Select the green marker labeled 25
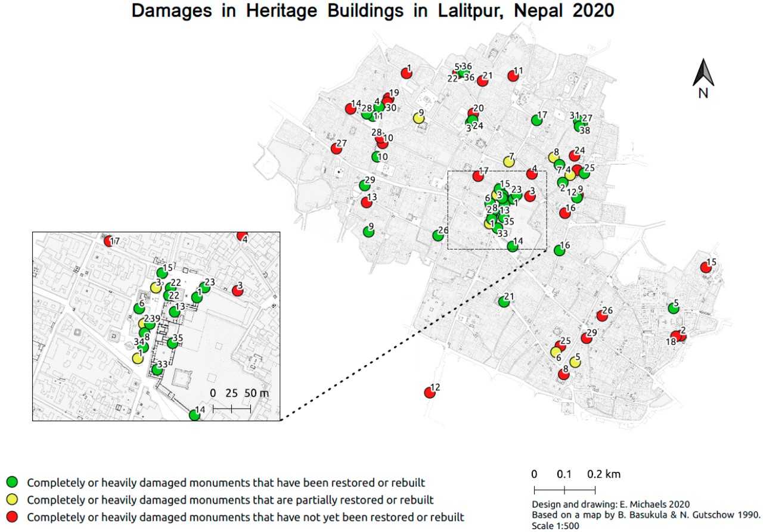The width and height of the screenshot is (763, 532). pyautogui.click(x=584, y=173)
